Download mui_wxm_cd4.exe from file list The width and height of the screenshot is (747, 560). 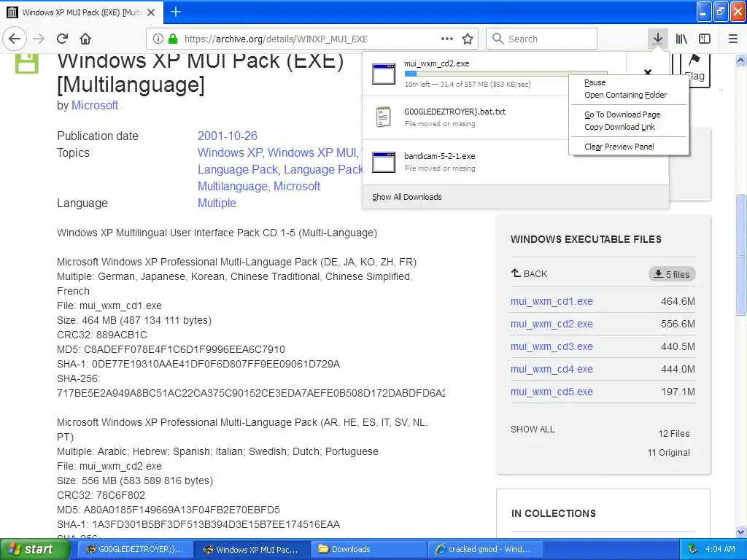(551, 369)
